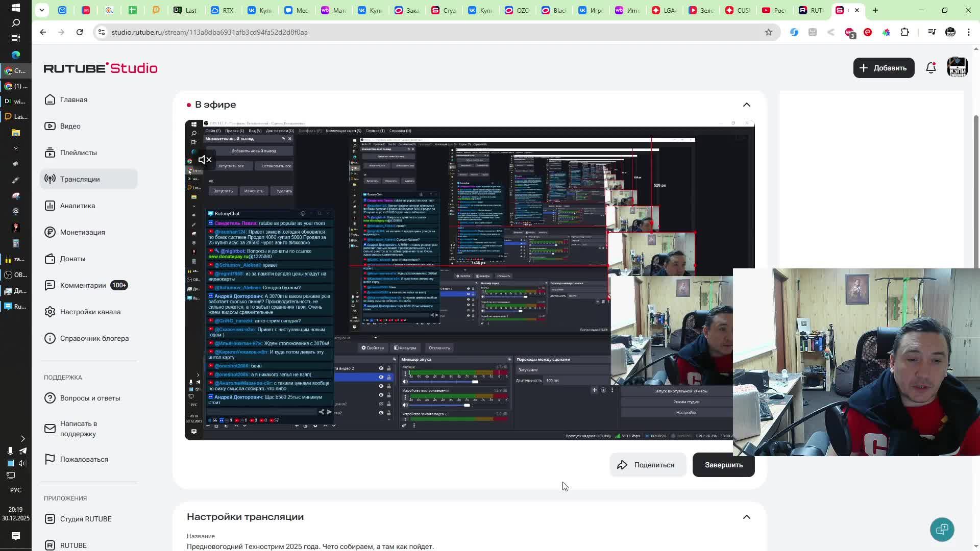Open Комментарии with the 100+ badge
Screen dimensions: 980x551
point(83,285)
